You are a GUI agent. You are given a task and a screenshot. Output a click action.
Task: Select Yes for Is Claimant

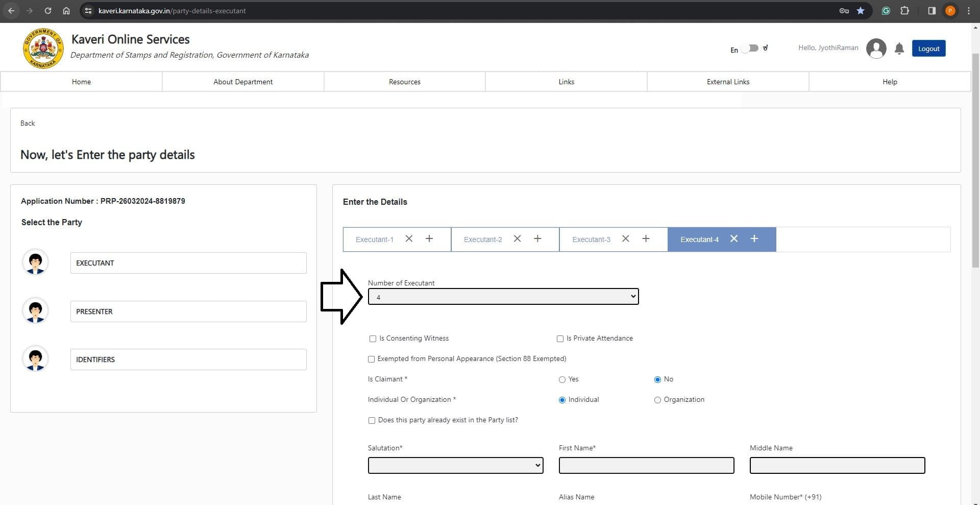pyautogui.click(x=562, y=379)
